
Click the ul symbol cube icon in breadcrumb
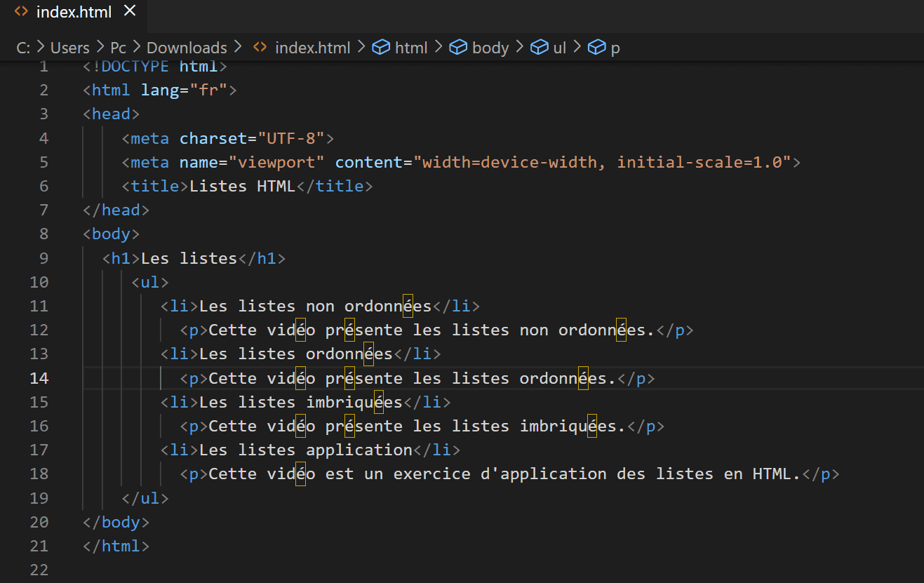pos(539,48)
